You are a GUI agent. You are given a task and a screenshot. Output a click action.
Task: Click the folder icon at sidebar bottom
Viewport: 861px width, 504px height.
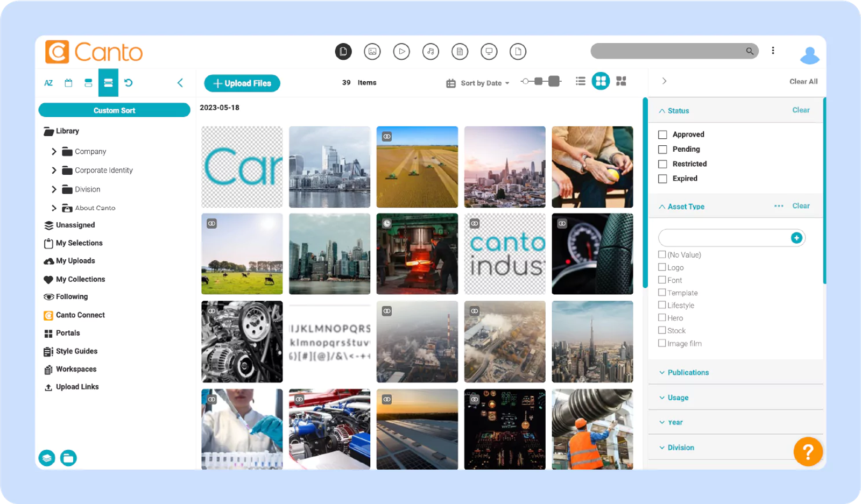point(68,458)
